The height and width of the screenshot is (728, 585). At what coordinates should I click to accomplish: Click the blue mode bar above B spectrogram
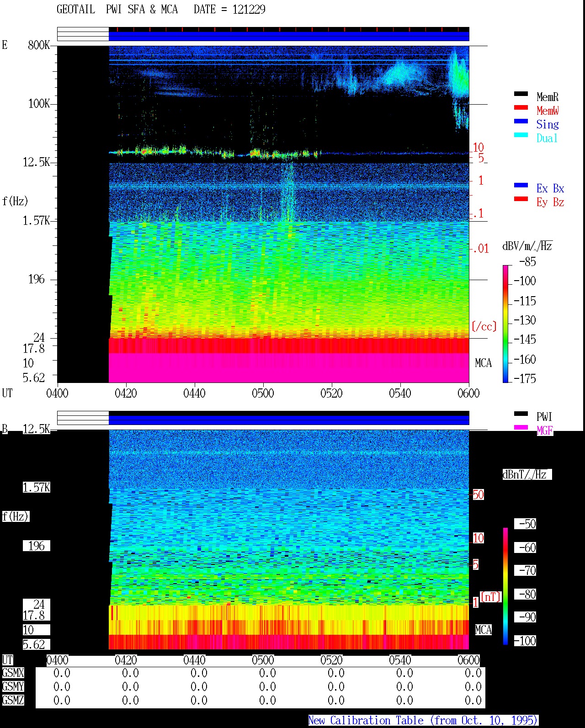(x=289, y=420)
